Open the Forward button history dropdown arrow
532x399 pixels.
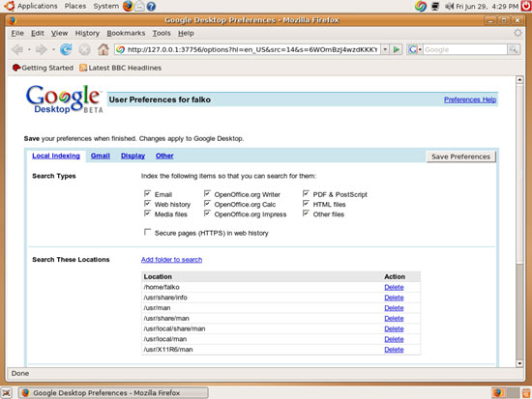[x=53, y=49]
